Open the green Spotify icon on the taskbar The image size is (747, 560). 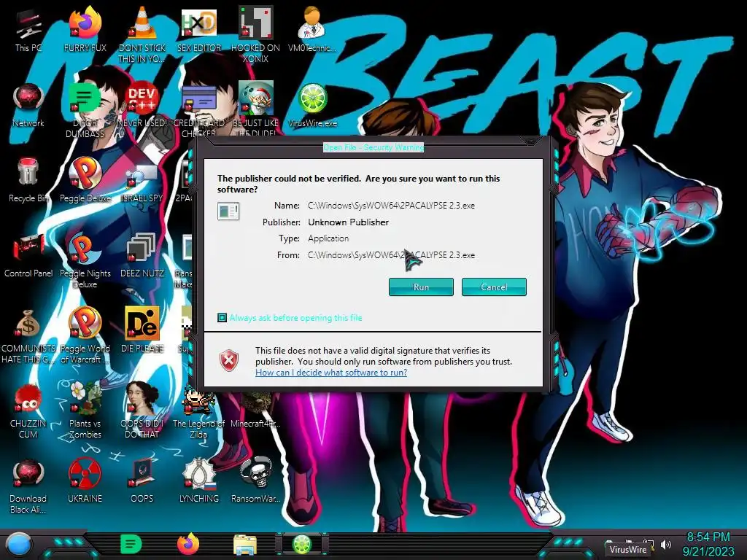131,544
